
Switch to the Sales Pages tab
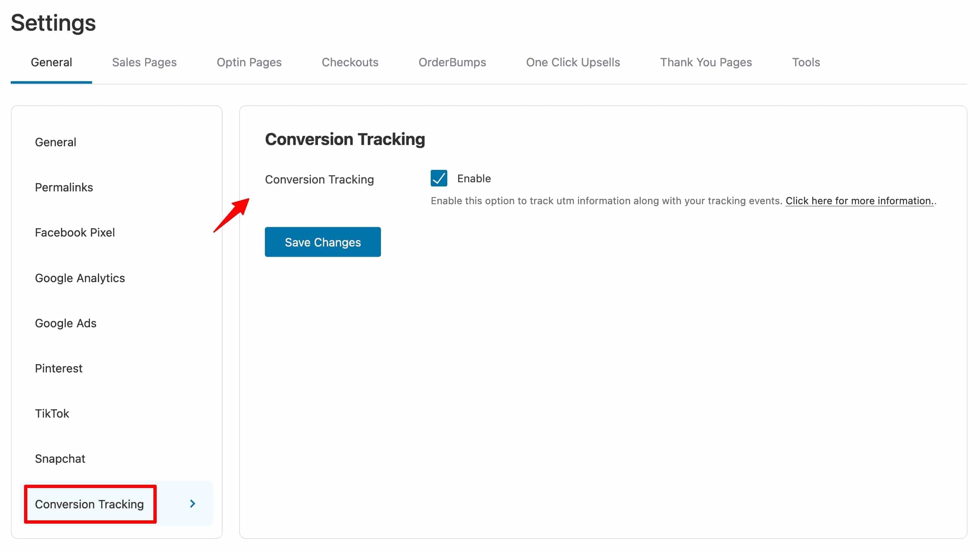pyautogui.click(x=144, y=62)
